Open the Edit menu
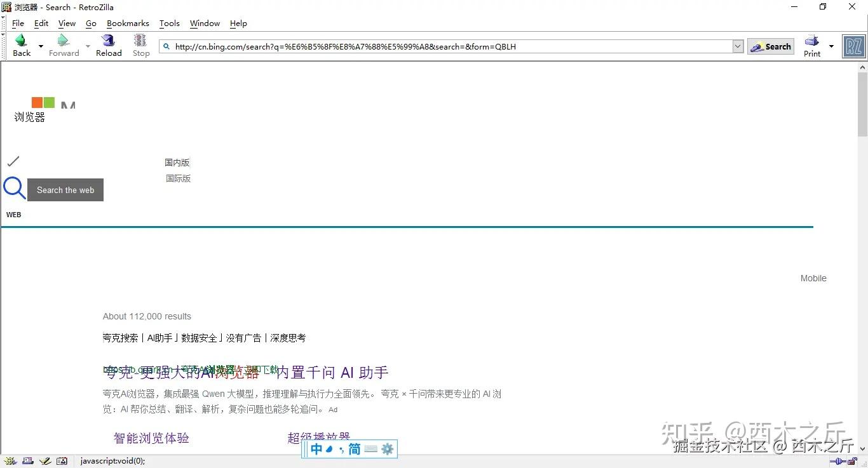The width and height of the screenshot is (868, 468). pyautogui.click(x=41, y=23)
